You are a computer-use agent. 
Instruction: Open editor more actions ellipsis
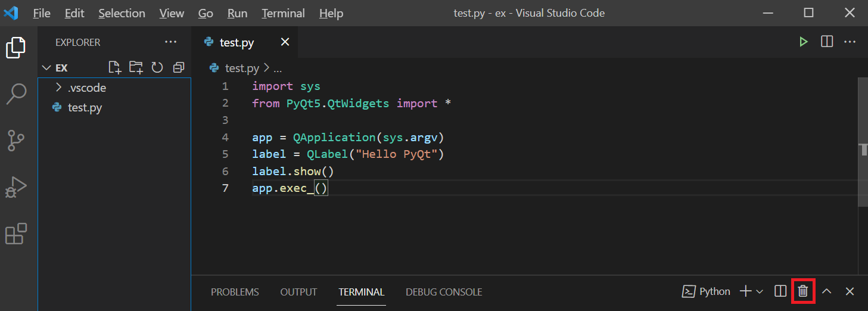point(850,42)
